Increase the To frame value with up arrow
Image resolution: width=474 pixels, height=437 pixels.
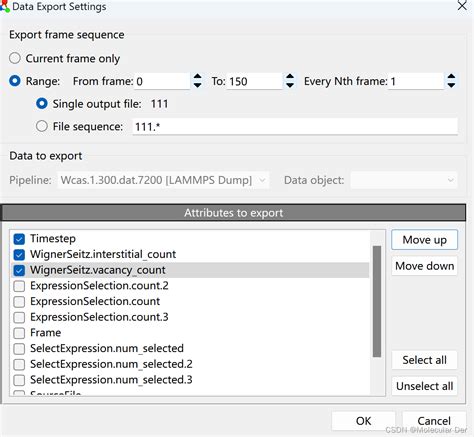point(290,77)
